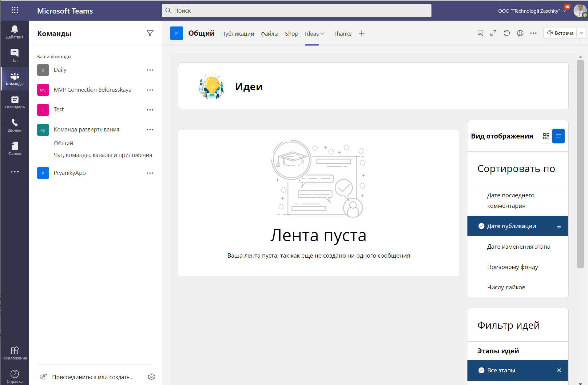The image size is (588, 385).
Task: Click Присоединиться или создать команду link
Action: [93, 377]
